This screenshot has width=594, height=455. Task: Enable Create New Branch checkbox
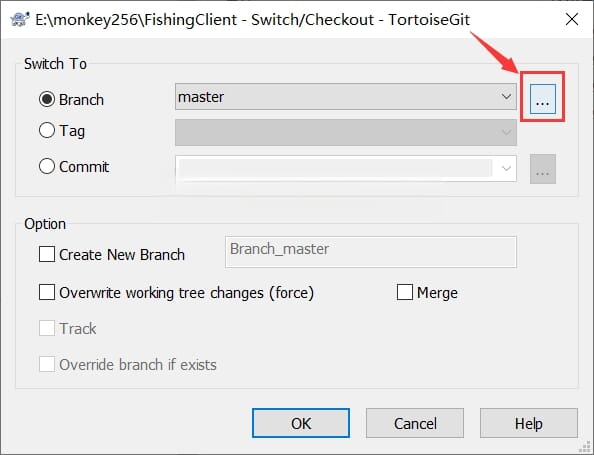pos(47,254)
